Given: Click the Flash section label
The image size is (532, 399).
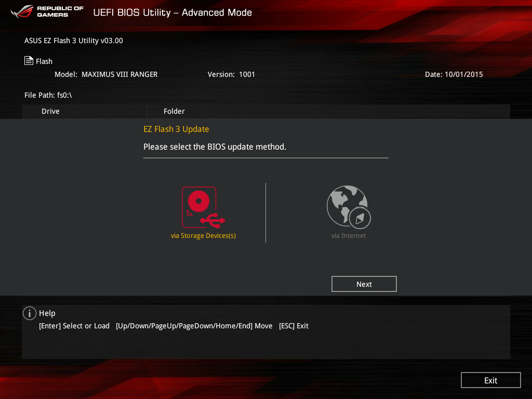Looking at the screenshot, I should (44, 61).
